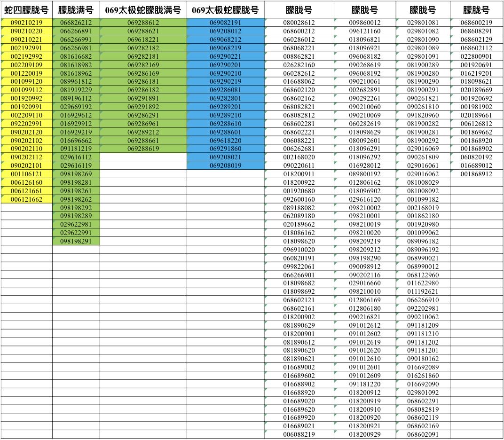Image resolution: width=504 pixels, height=440 pixels.
Task: Click cell with value 018200929
Action: 365,434
